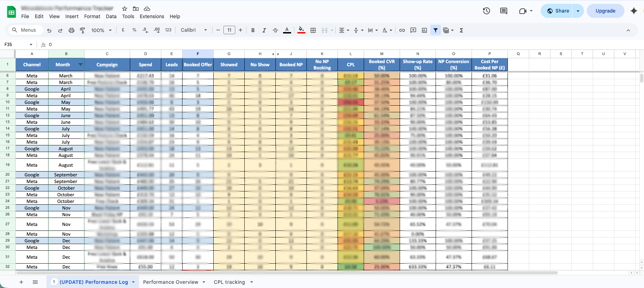Viewport: 644px width, 288px height.
Task: Click the Gemini sparkle icon
Action: [634, 11]
